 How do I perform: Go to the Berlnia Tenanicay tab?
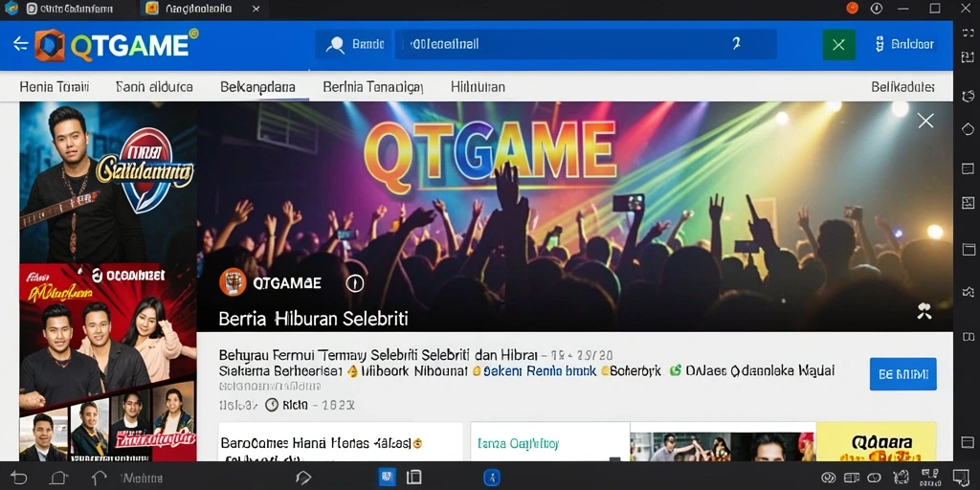pos(374,87)
